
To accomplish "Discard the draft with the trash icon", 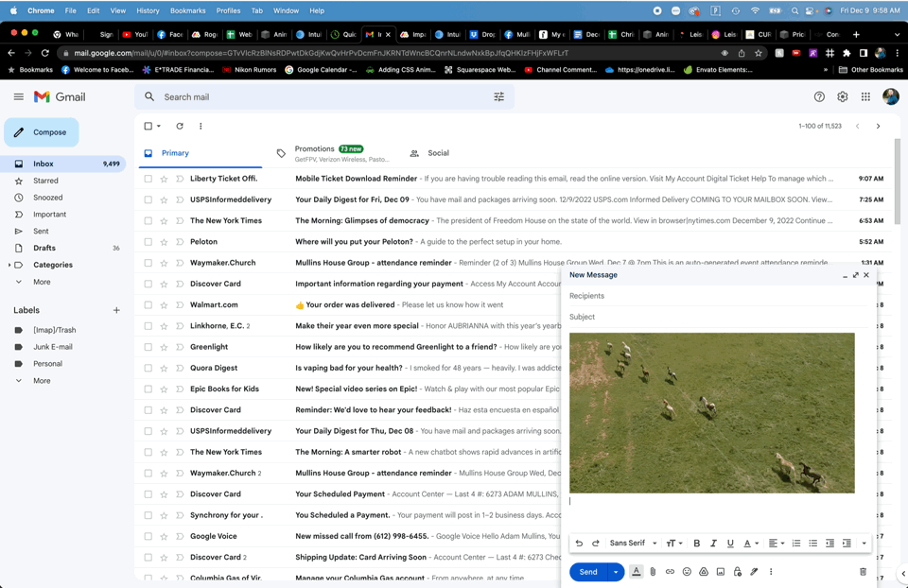I will (862, 572).
